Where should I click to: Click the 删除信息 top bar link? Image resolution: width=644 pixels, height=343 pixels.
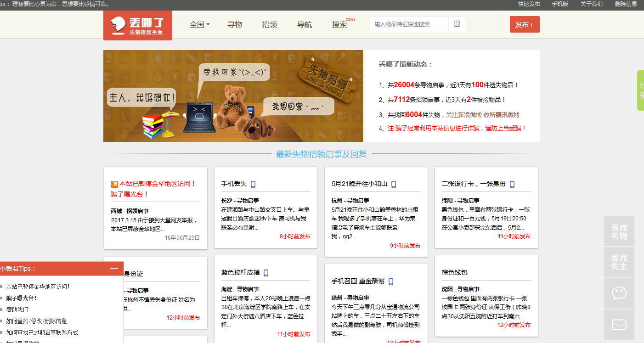click(x=626, y=4)
